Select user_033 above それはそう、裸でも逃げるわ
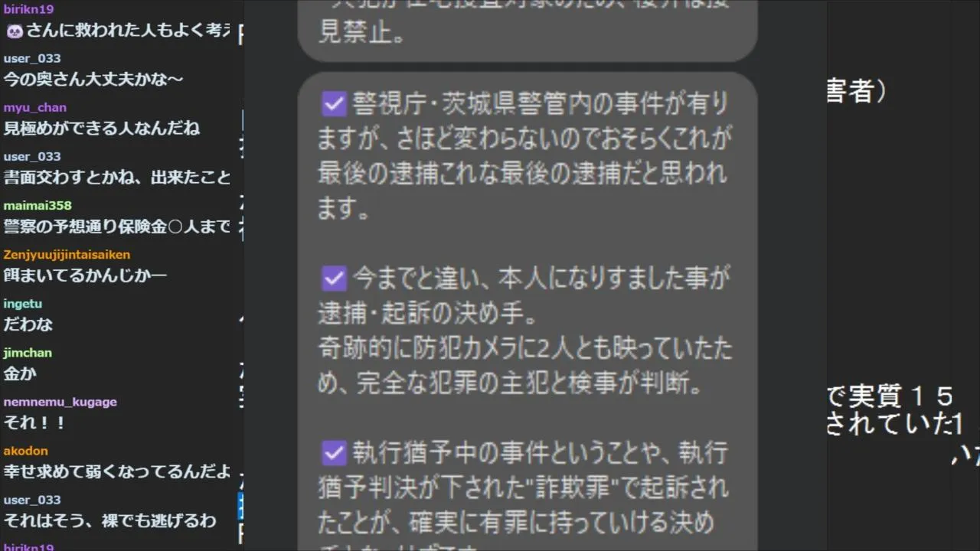This screenshot has height=551, width=980. coord(31,500)
